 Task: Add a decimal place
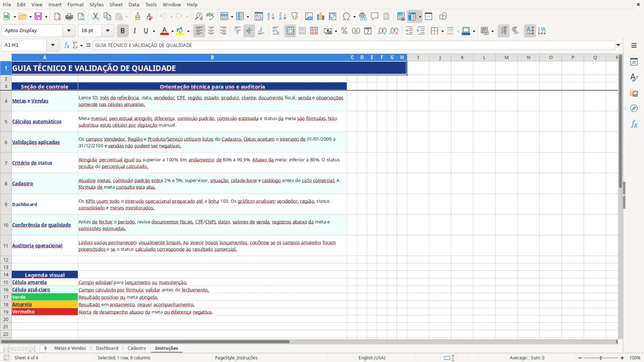(x=382, y=31)
